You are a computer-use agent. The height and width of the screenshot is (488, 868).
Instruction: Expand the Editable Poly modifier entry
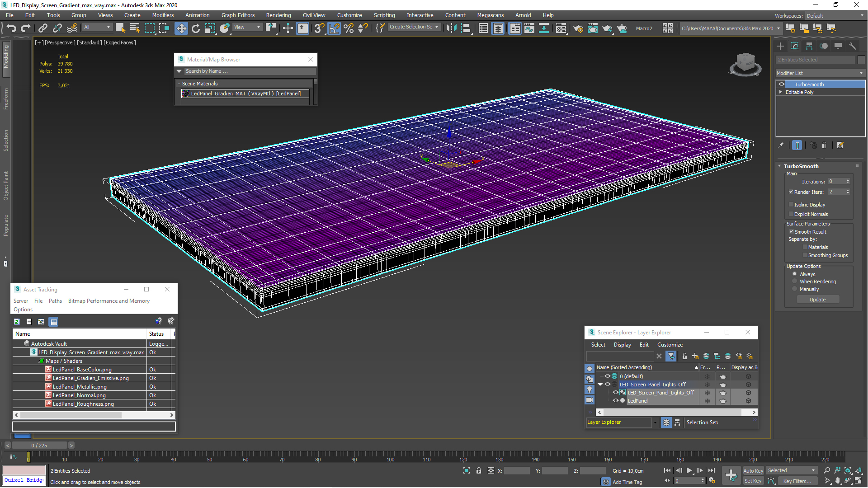pyautogui.click(x=781, y=92)
